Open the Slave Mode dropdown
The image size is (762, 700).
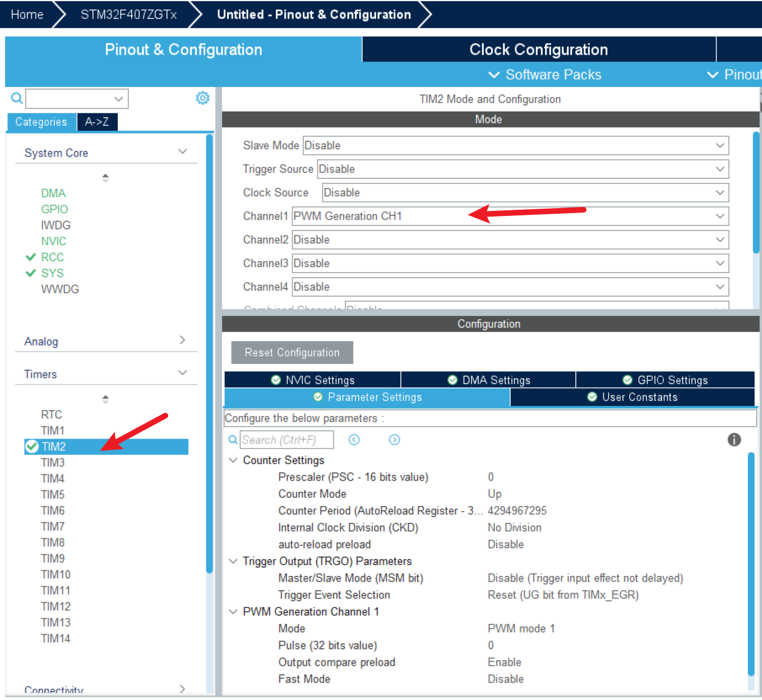point(516,145)
